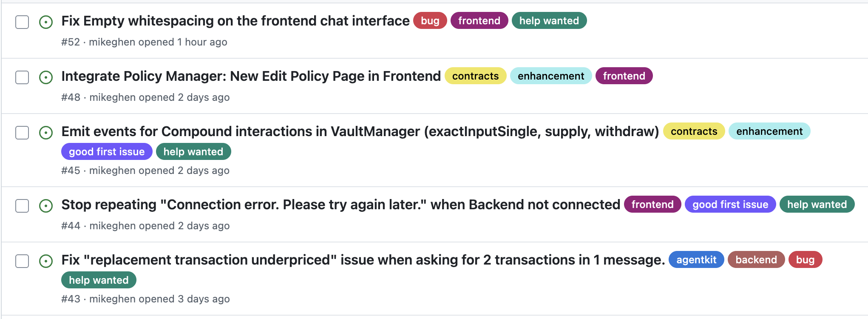Screen dimensions: 868x319
Task: Open the Emit events for Compound interactions issue
Action: pos(360,131)
